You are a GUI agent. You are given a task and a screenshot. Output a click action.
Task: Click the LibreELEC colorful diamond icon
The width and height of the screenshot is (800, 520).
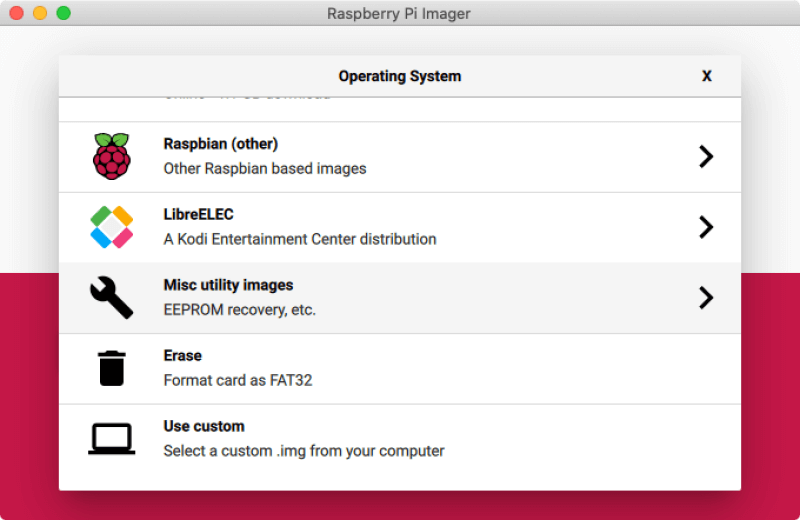112,227
